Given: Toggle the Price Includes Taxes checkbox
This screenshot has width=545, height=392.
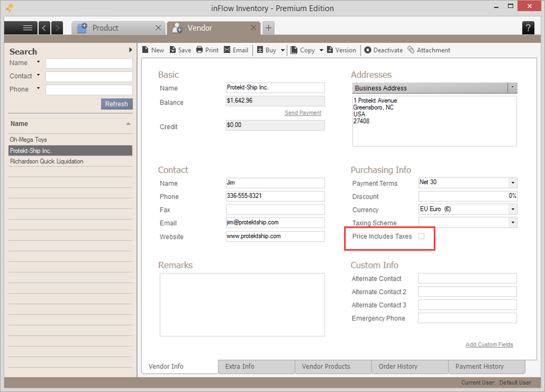Looking at the screenshot, I should pos(422,237).
